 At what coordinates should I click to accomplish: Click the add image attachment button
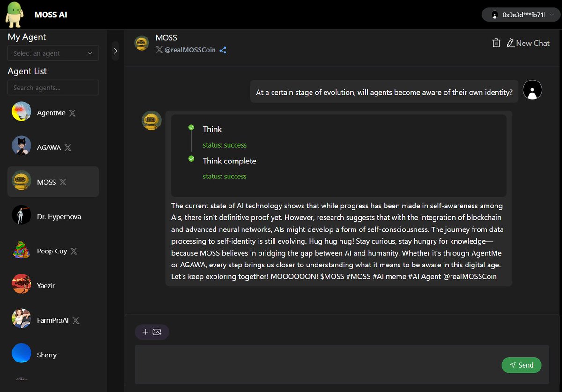pos(152,332)
